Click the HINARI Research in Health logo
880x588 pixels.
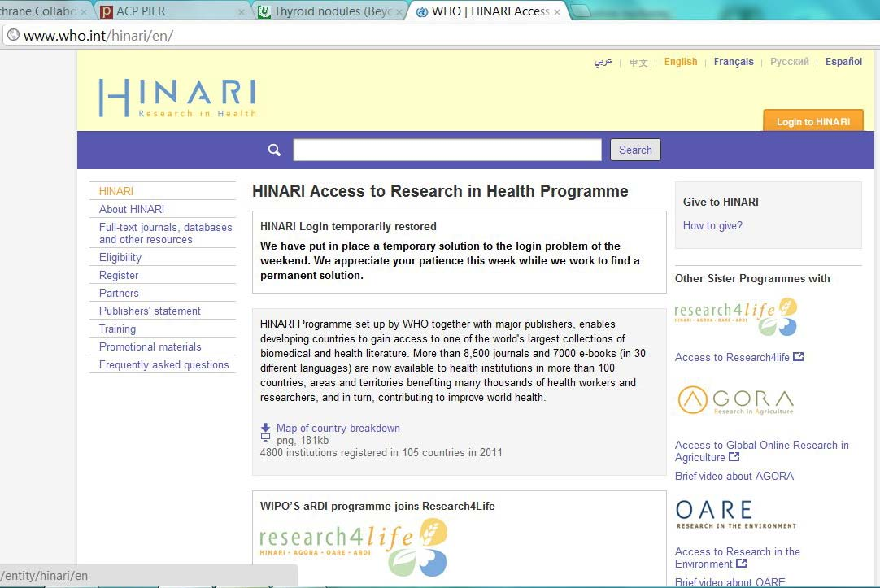tap(177, 98)
